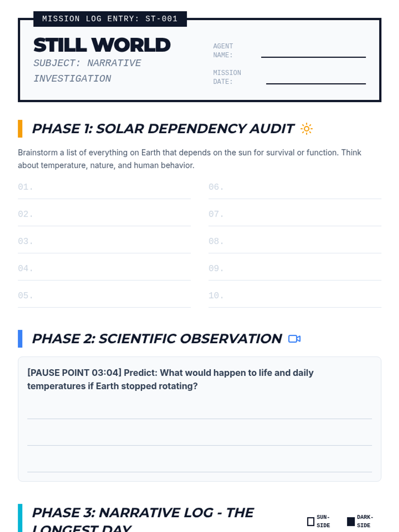399x532 pixels.
Task: Click the blue bar beside Phase 2
Action: (x=20, y=339)
